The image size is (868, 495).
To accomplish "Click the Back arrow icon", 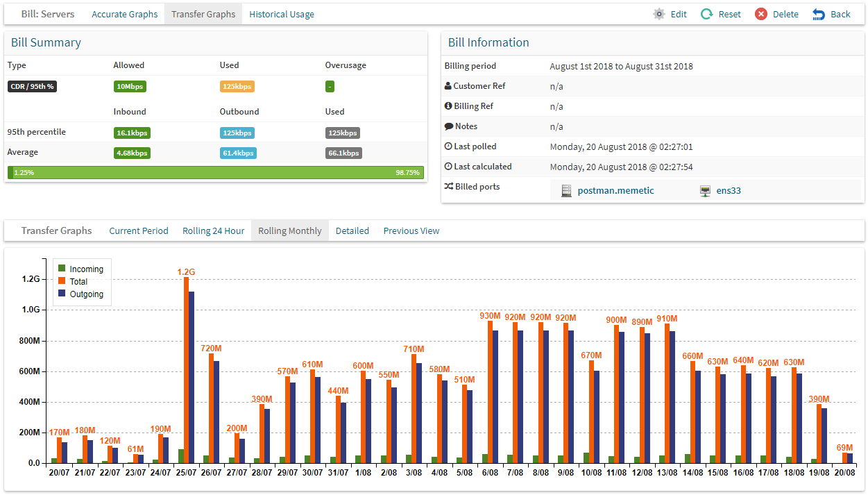I will (x=819, y=14).
